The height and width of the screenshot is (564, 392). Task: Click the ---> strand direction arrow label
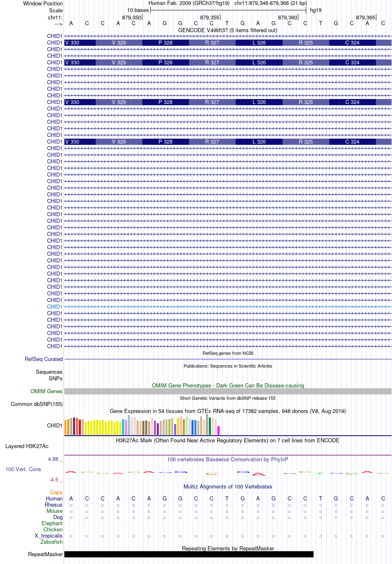click(x=58, y=24)
